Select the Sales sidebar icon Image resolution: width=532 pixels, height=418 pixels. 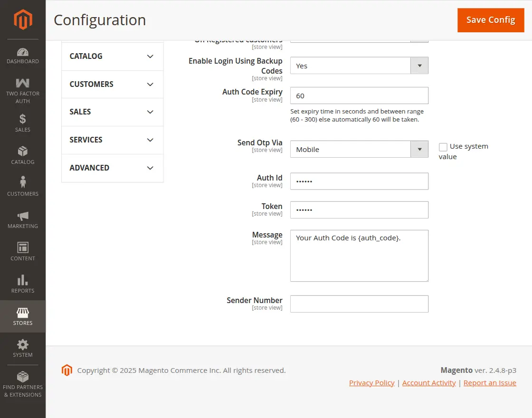[x=22, y=121]
